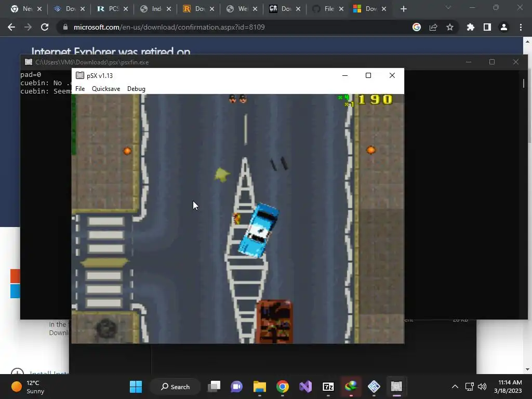Open the blue diamond app on taskbar
This screenshot has width=532, height=399.
[x=374, y=387]
